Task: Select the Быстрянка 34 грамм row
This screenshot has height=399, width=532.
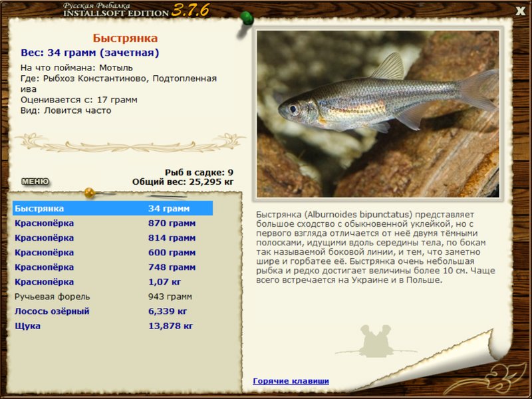Action: pos(112,208)
